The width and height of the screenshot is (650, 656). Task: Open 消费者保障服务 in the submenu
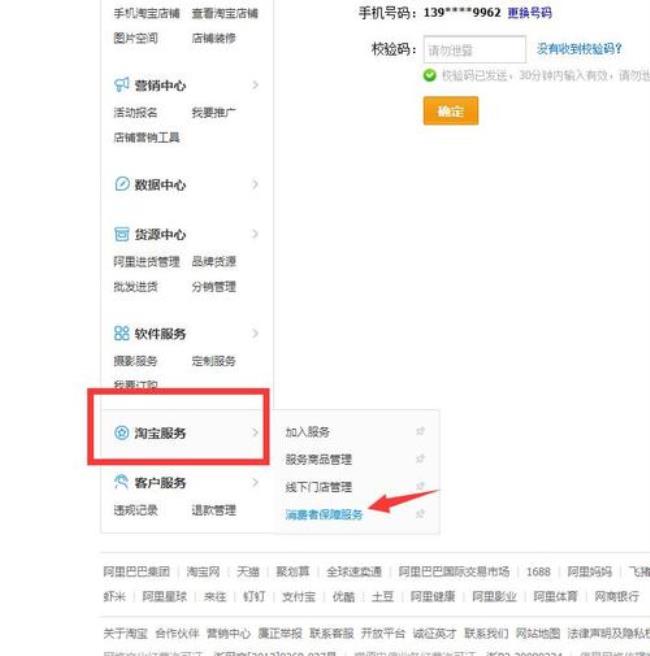(x=324, y=515)
